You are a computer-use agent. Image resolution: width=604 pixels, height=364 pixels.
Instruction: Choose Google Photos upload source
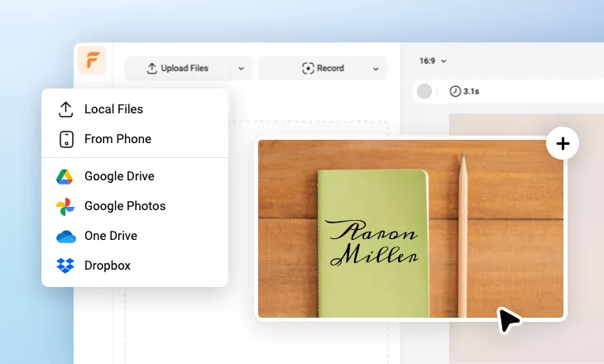(x=135, y=206)
